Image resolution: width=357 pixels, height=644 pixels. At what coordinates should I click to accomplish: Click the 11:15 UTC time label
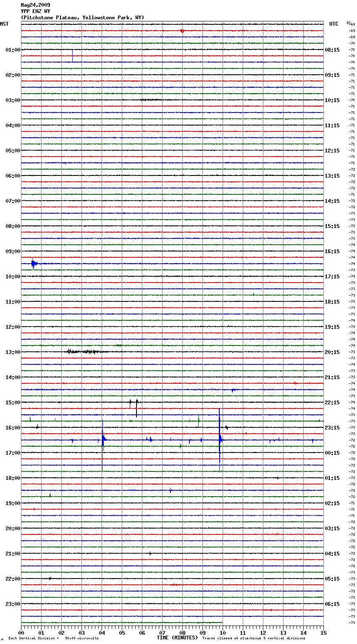click(x=332, y=126)
